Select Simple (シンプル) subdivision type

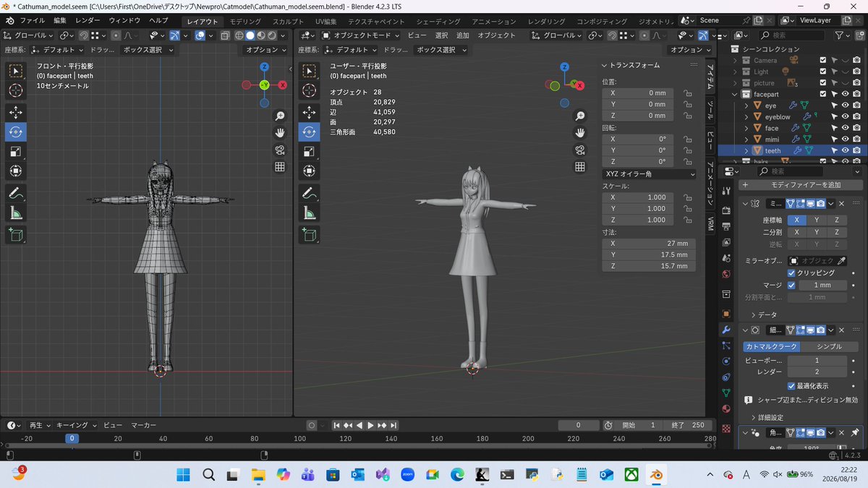(x=829, y=347)
